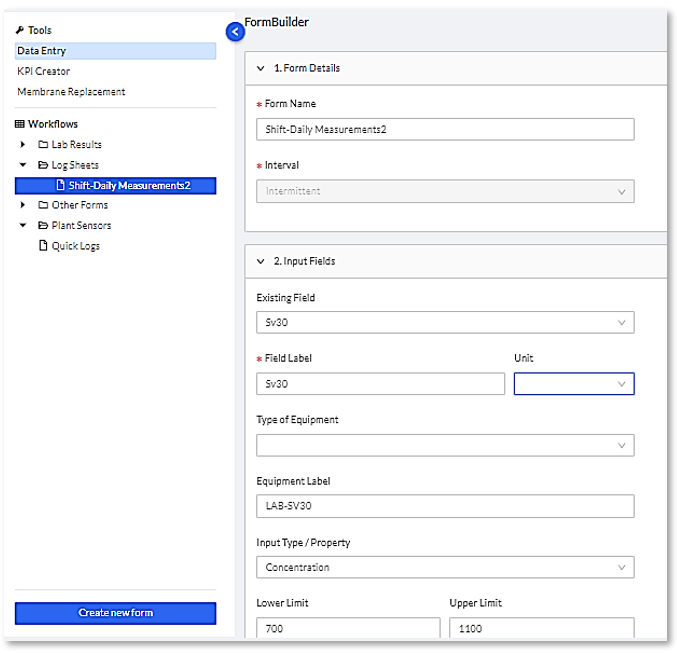Expand the Other Forms tree node
Viewport: 677px width, 653px height.
pos(23,205)
